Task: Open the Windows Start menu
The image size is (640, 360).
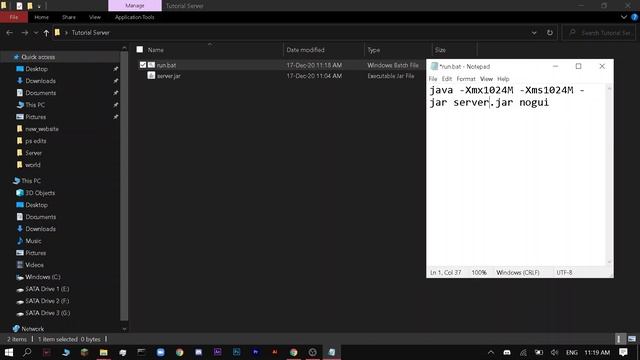Action: coord(8,352)
